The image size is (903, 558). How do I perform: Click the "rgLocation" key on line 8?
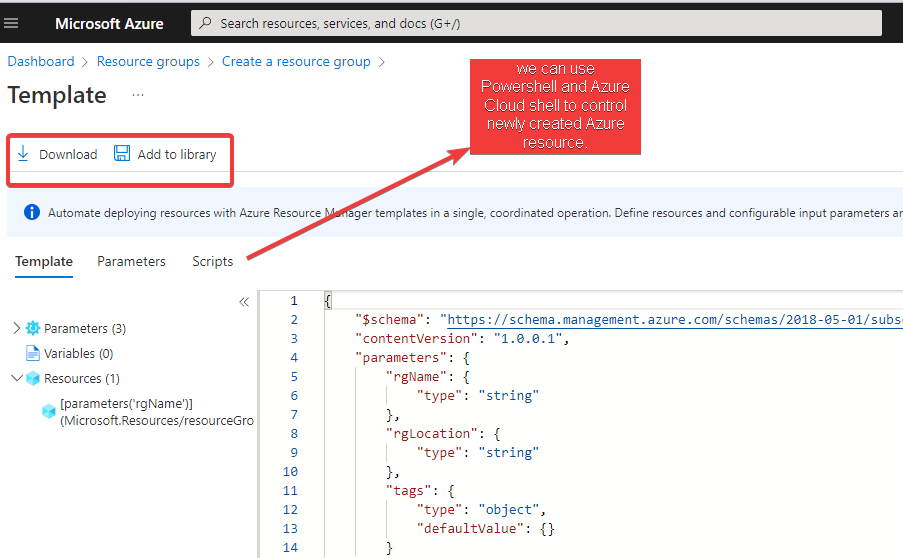[x=431, y=434]
